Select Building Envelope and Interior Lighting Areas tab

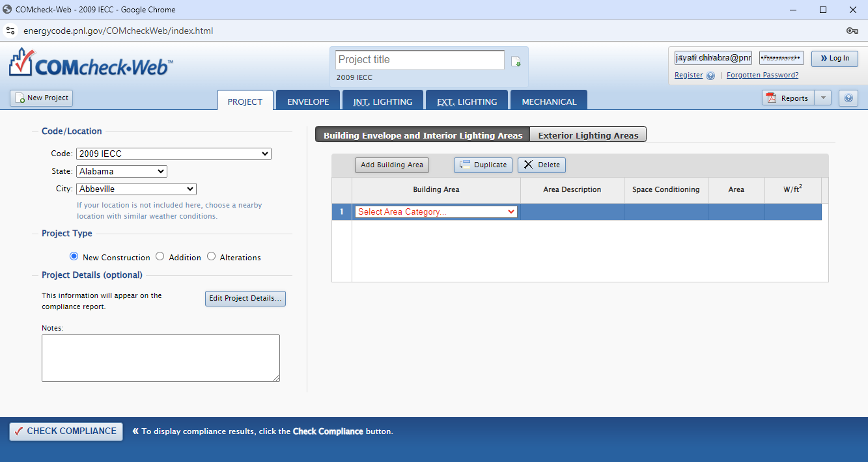coord(423,135)
